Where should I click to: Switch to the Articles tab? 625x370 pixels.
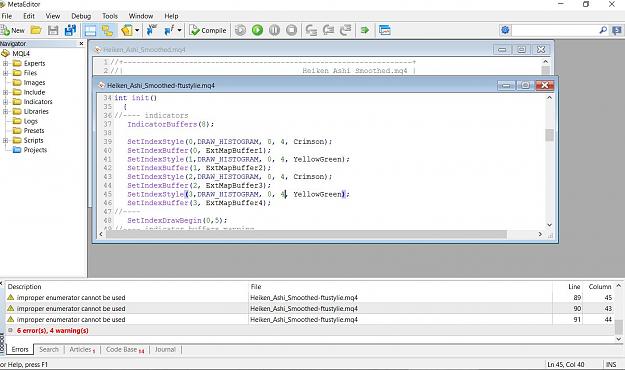82,350
